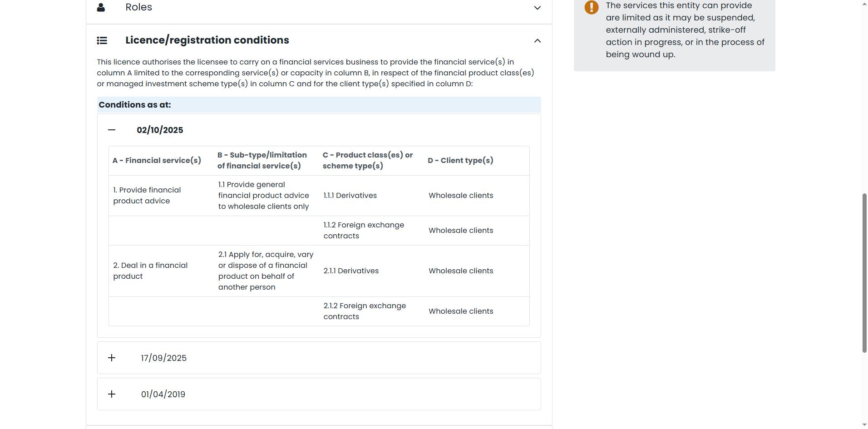Click the scrollbar down arrow
Image resolution: width=868 pixels, height=429 pixels.
tap(864, 425)
